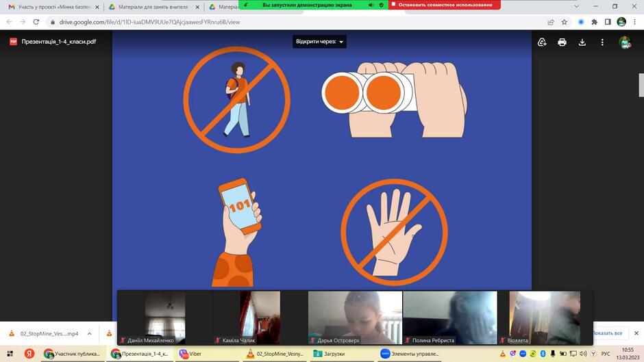Click the red PDF file type icon
This screenshot has height=362, width=644.
13,42
